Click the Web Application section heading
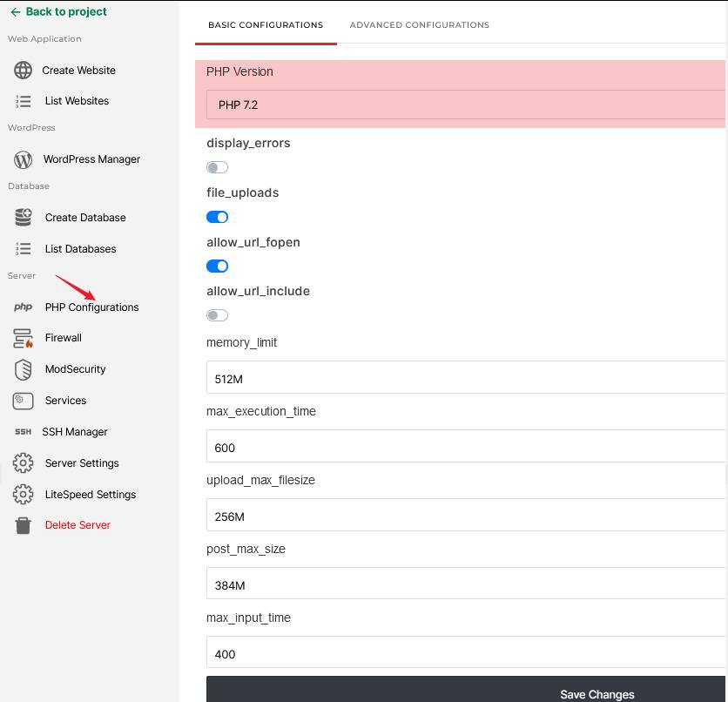This screenshot has height=702, width=728. tap(44, 39)
